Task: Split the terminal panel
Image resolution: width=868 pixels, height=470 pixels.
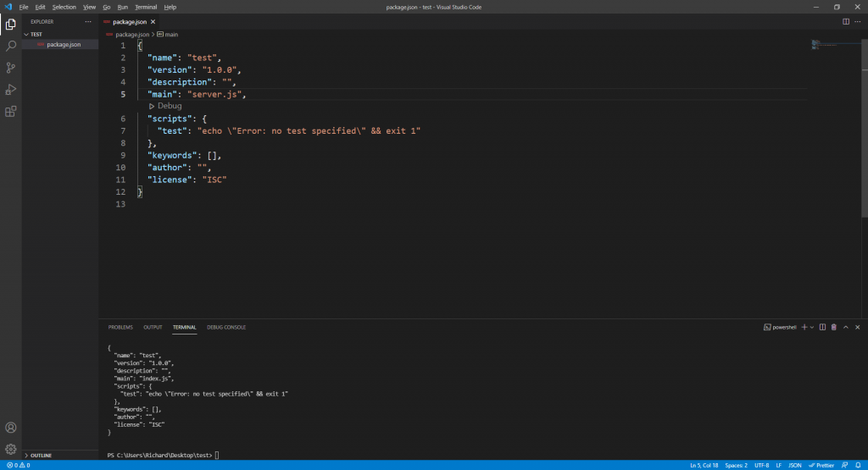Action: click(822, 328)
